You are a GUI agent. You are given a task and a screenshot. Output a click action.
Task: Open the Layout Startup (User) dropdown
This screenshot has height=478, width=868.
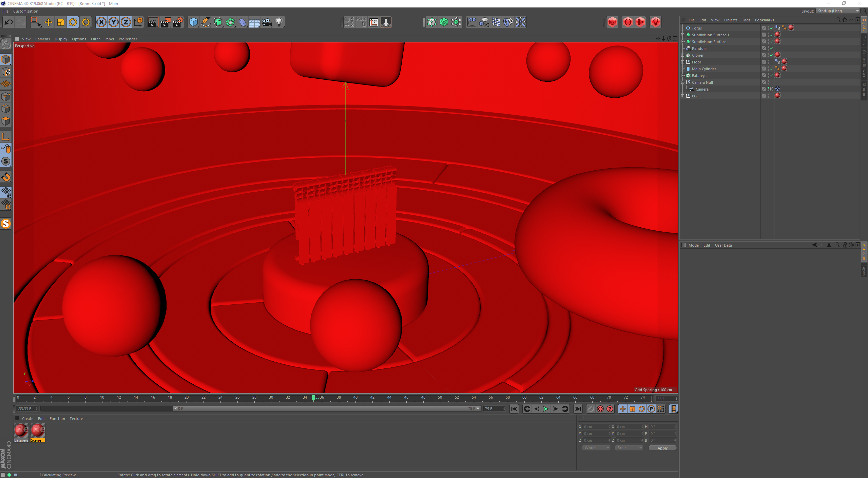coord(838,11)
